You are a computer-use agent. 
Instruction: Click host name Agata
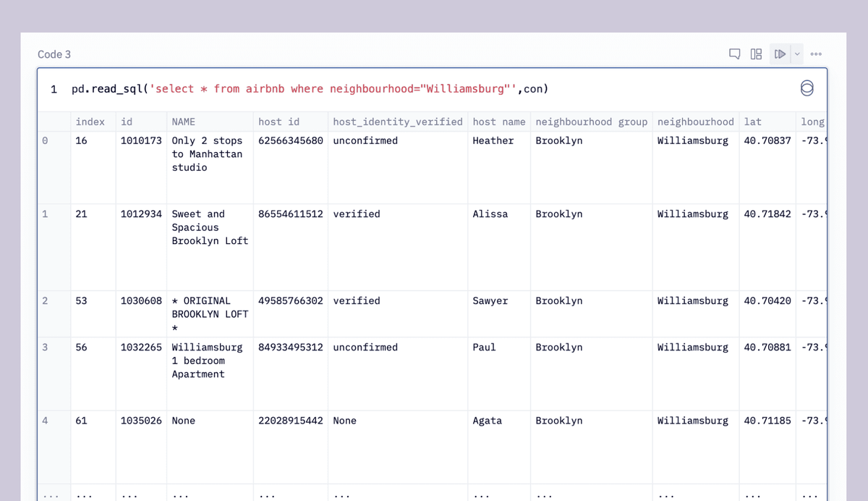click(x=487, y=420)
